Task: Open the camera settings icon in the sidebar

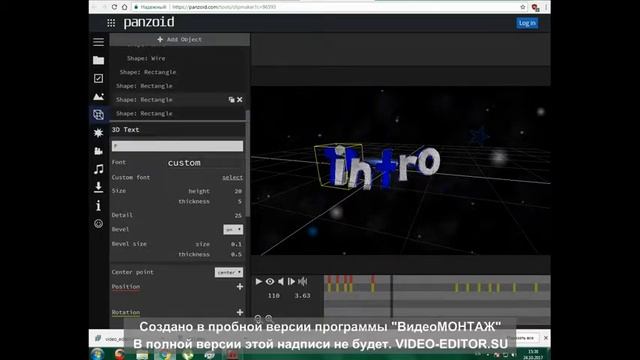Action: 98,151
